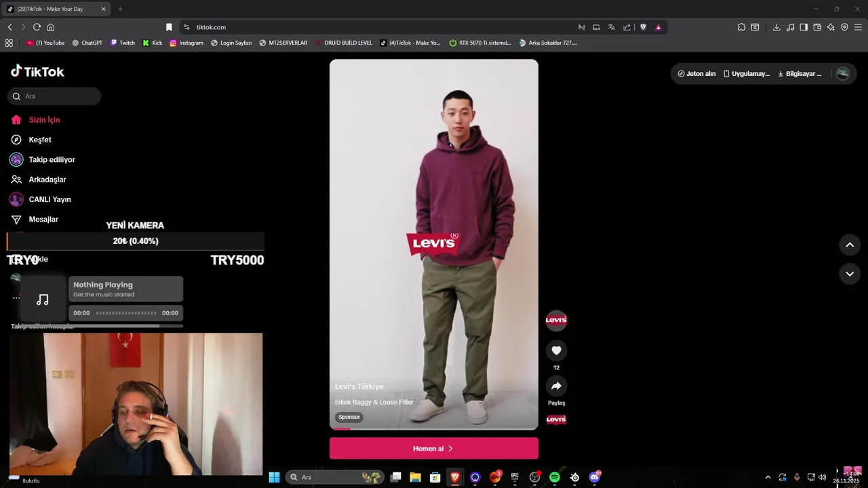Open a new browser tab with plus
The width and height of the screenshot is (868, 488).
120,9
